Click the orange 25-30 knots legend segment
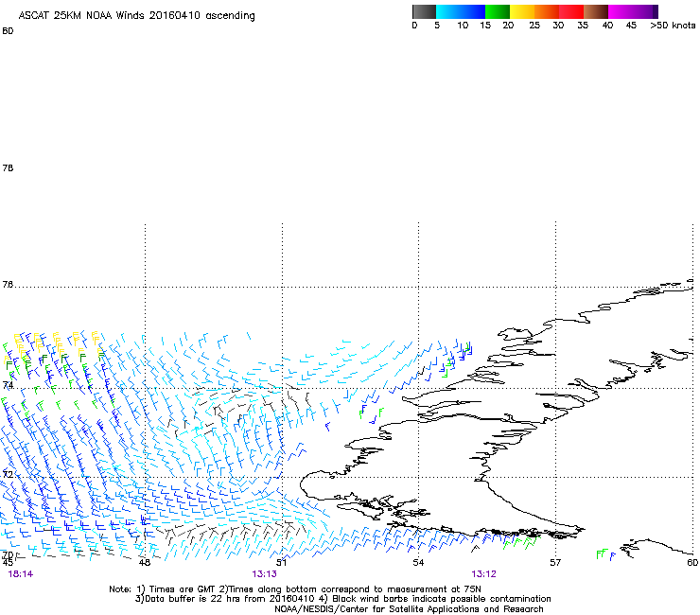 [547, 11]
